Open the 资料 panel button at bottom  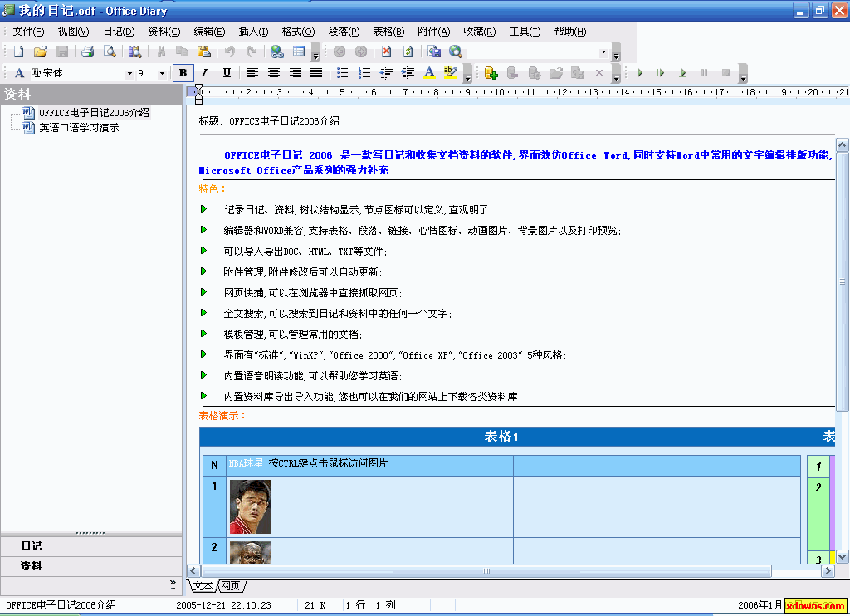coord(91,566)
